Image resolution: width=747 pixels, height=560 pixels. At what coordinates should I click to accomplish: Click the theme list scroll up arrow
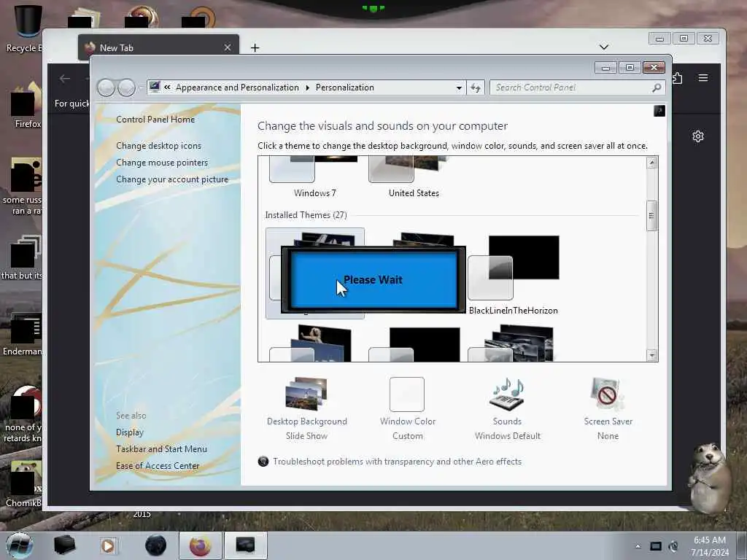click(x=651, y=163)
